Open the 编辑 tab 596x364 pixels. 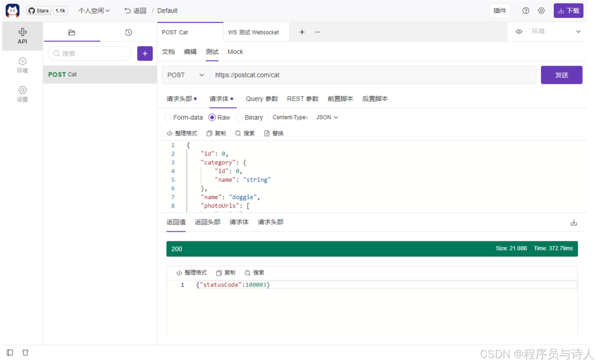coord(190,52)
